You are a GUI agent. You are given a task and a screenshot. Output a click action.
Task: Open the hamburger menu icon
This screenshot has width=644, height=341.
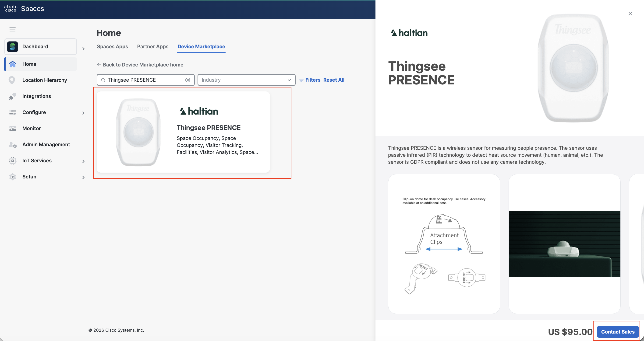pos(13,30)
